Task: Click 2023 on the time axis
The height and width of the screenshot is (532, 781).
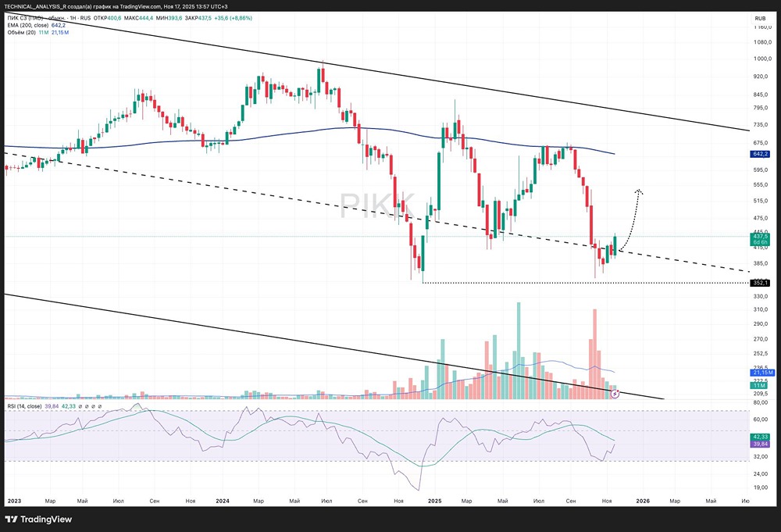Action: point(14,501)
